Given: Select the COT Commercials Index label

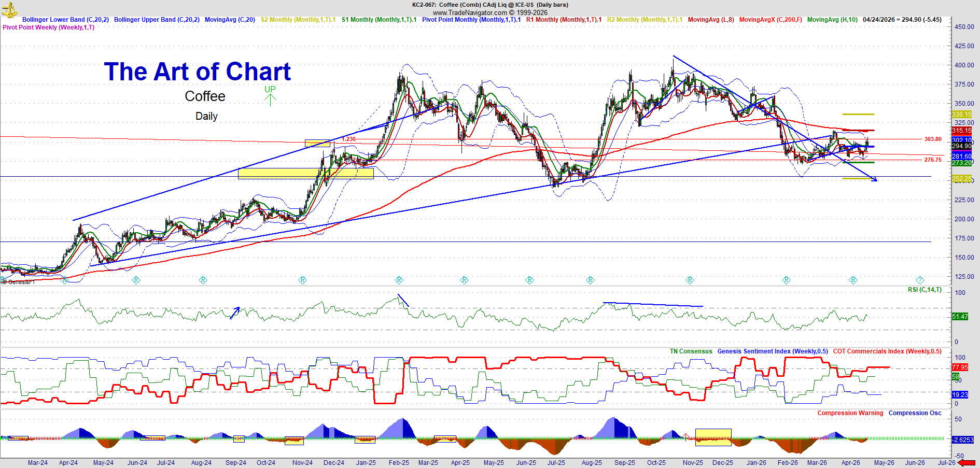Looking at the screenshot, I should [x=887, y=351].
